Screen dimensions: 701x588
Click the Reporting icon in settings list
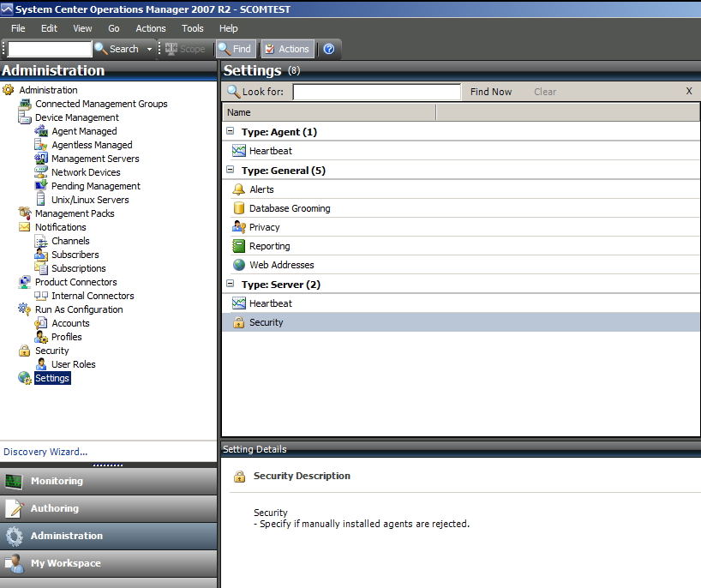tap(239, 246)
